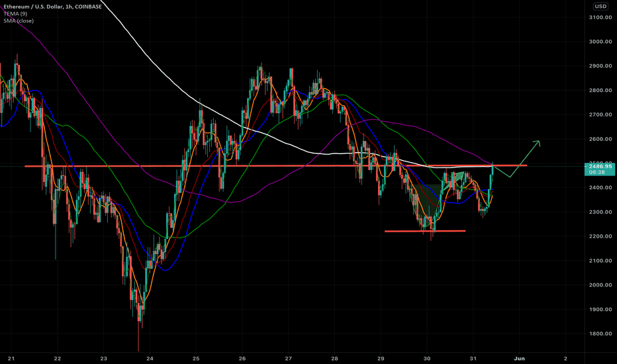Click the date label 28 on time axis
Screen dimensions: 617x364
(x=334, y=359)
